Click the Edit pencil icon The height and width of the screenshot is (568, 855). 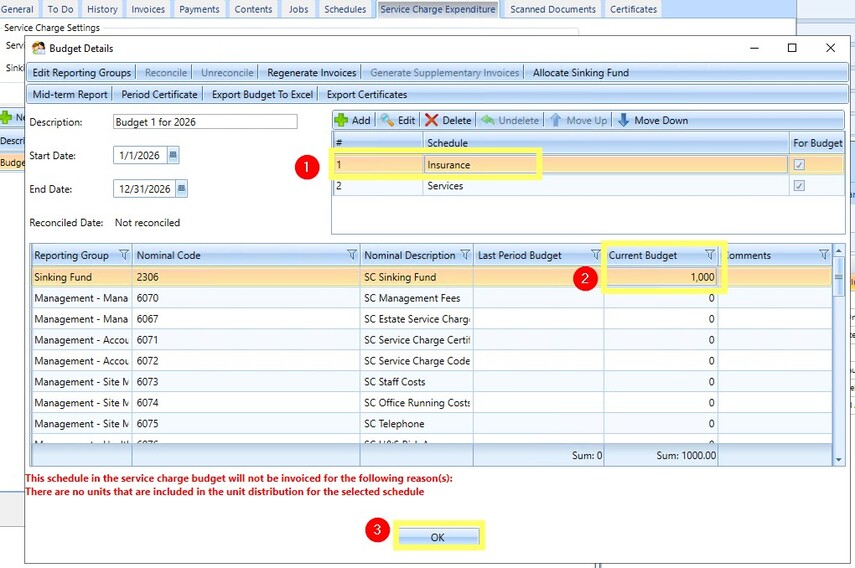pyautogui.click(x=387, y=120)
